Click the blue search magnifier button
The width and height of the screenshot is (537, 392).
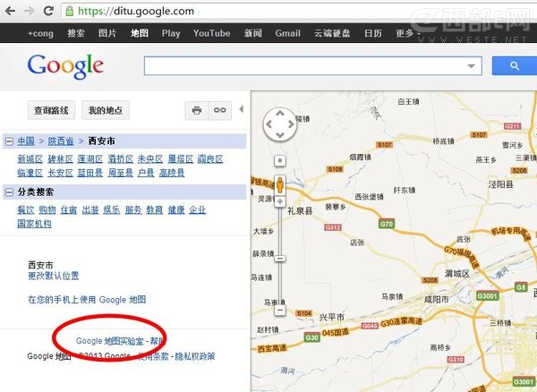click(515, 66)
